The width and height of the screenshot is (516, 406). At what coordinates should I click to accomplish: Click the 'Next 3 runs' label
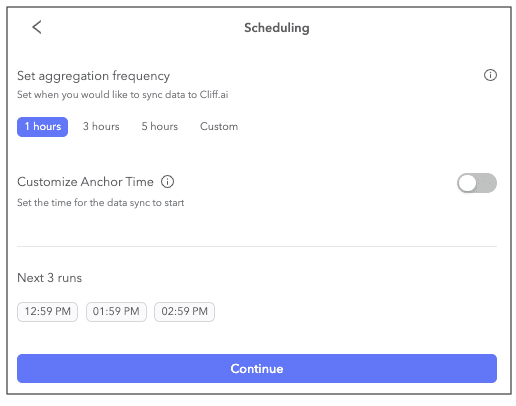[50, 278]
